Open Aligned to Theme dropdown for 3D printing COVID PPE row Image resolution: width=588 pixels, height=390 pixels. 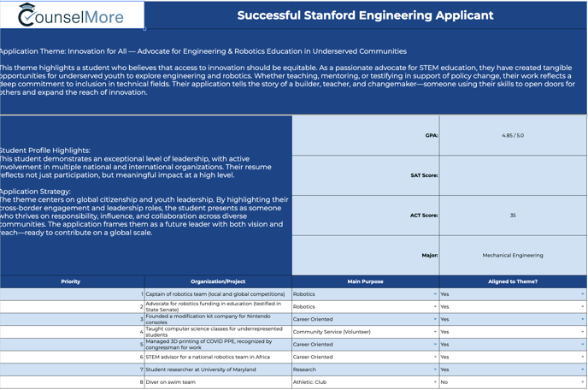[582, 344]
